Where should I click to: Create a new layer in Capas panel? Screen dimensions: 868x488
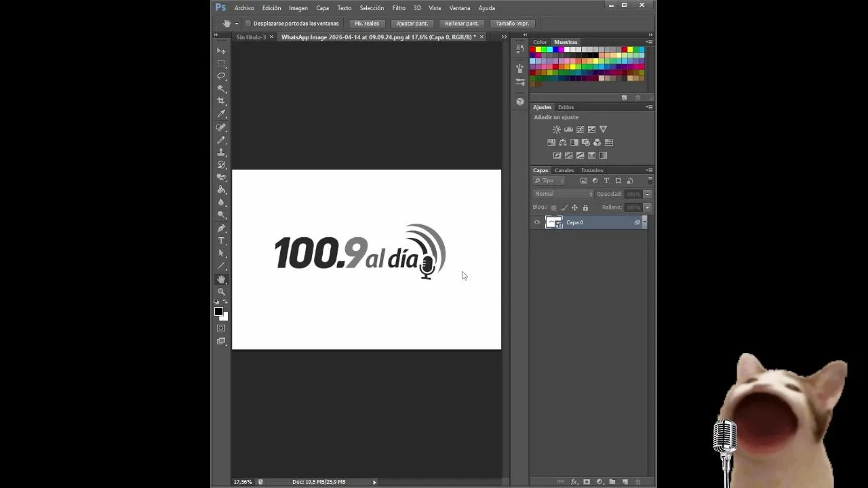(625, 482)
